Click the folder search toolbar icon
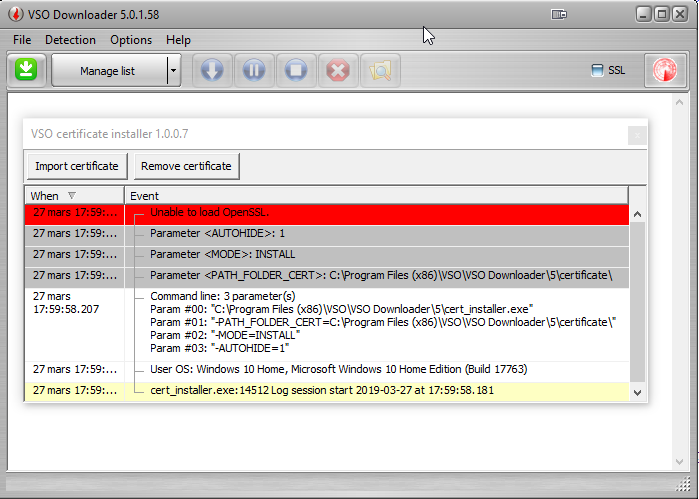Screen dimensions: 699x499 coord(380,70)
